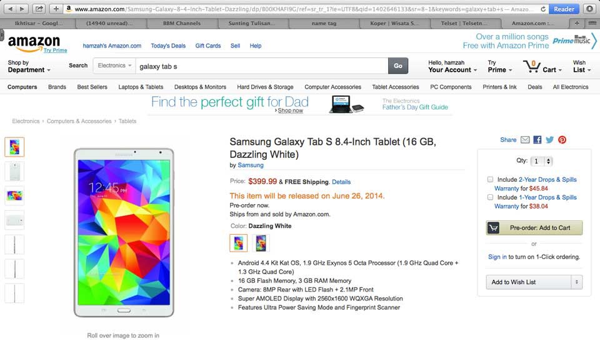View the second product image thumbnail

click(15, 171)
